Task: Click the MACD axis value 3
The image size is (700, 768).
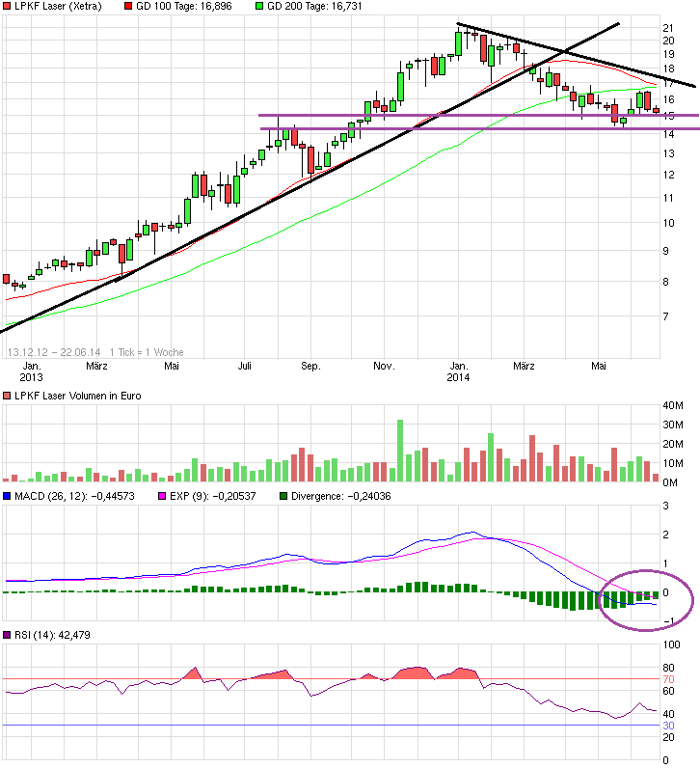Action: (665, 506)
